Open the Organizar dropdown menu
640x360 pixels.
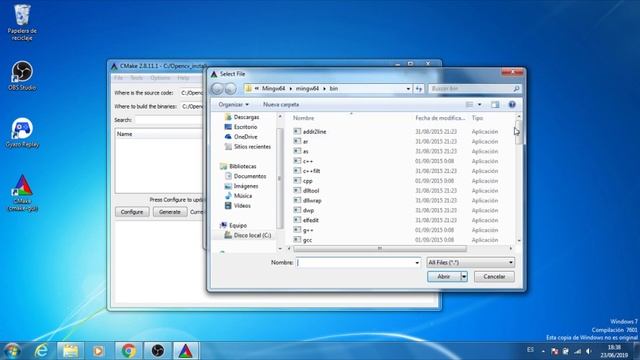(x=233, y=104)
